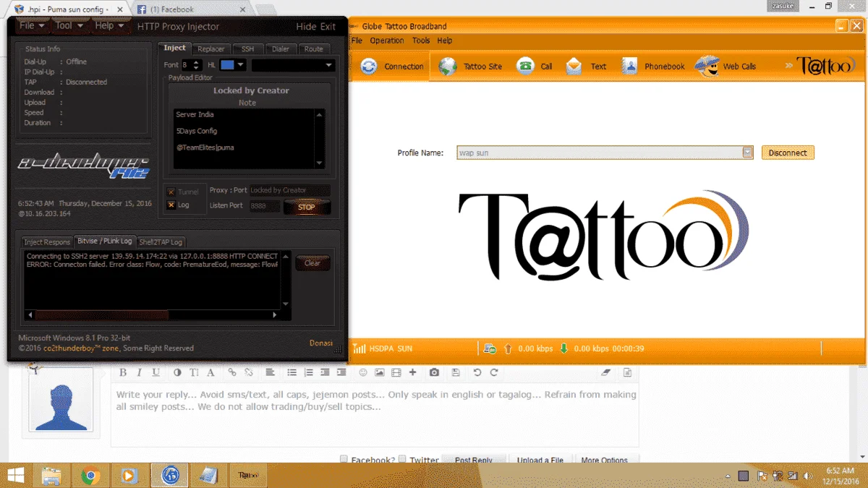This screenshot has height=488, width=868.
Task: Remove link using the unlink icon
Action: tap(248, 372)
